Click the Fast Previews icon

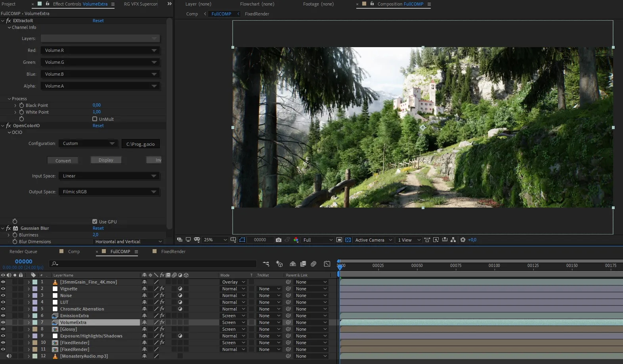pyautogui.click(x=436, y=240)
